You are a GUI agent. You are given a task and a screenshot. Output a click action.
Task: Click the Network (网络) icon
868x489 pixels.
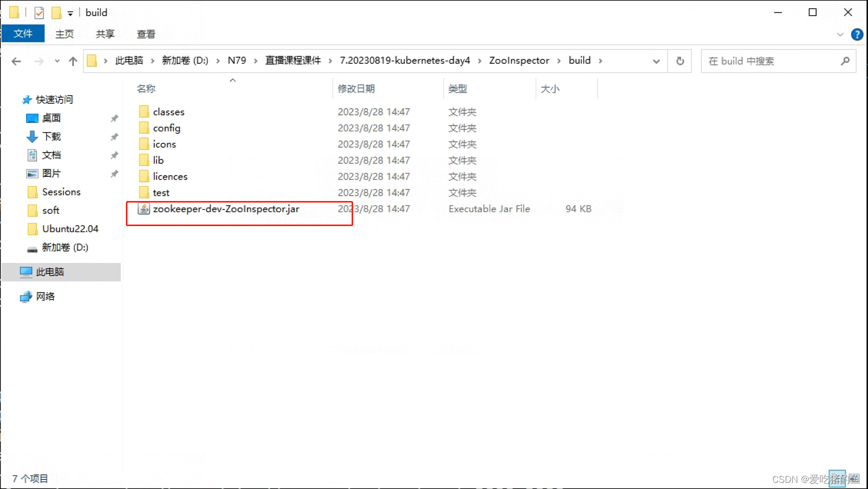(x=26, y=297)
